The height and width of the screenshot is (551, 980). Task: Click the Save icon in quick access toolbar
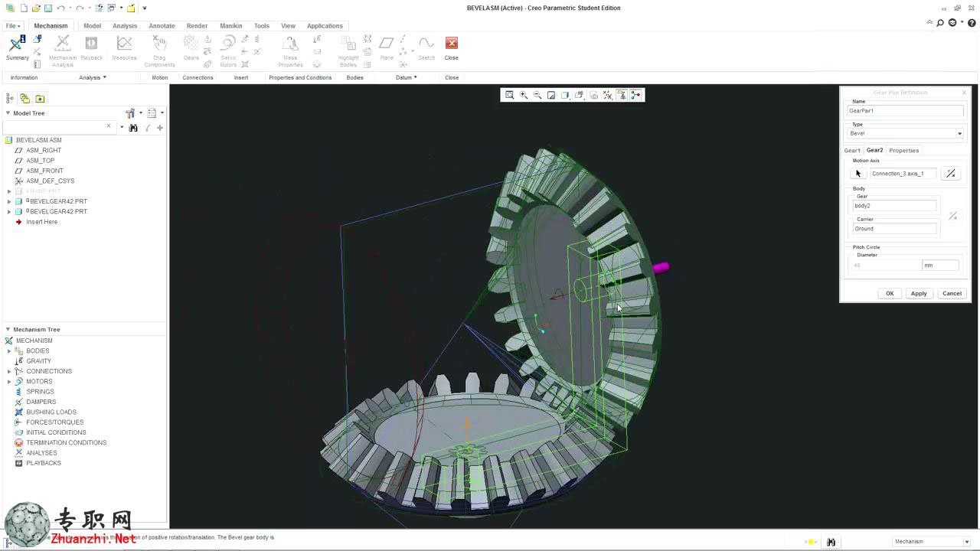pos(48,8)
